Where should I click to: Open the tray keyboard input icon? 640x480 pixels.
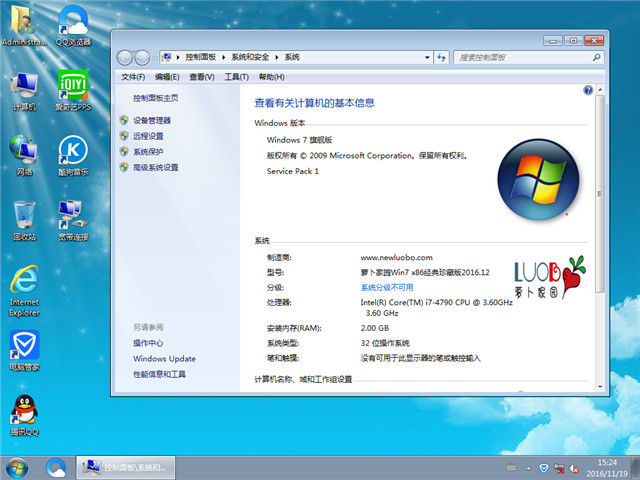click(511, 468)
